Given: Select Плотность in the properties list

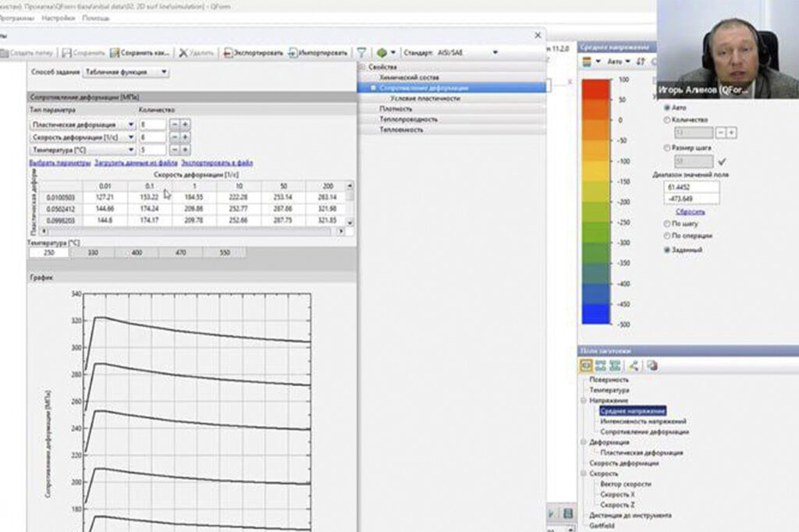Looking at the screenshot, I should [x=396, y=109].
